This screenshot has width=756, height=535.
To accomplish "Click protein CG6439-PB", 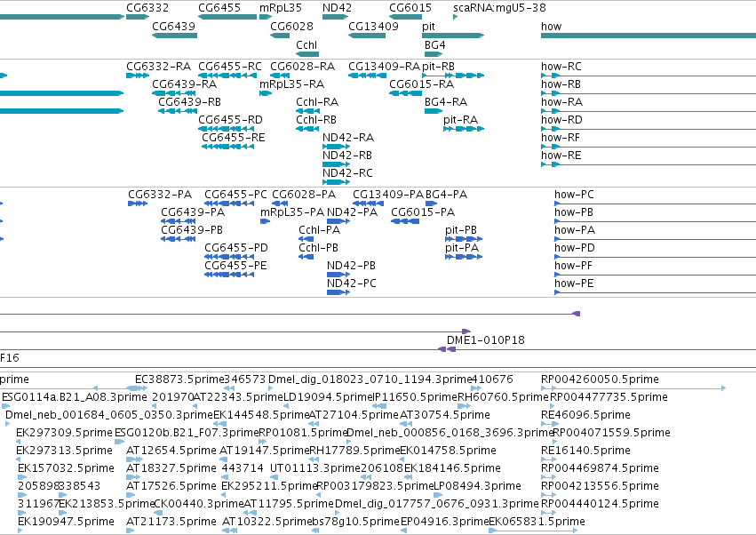I will click(192, 230).
